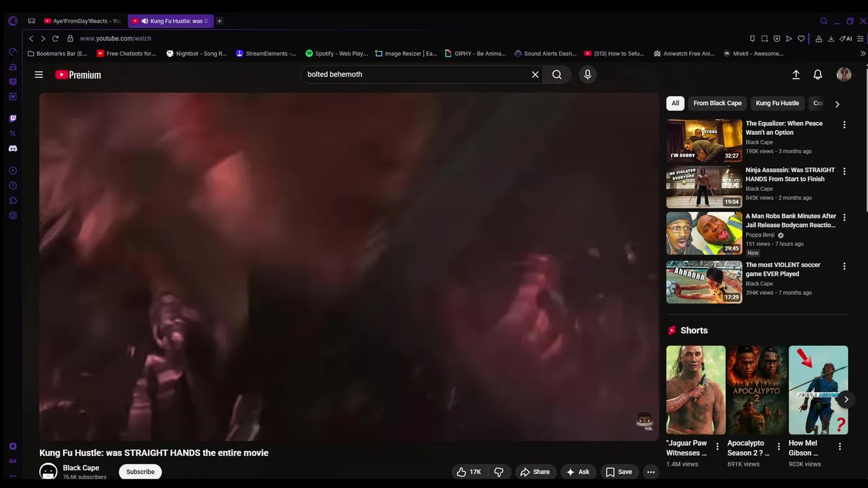Open options for Apocalypto Season 2 short

(778, 447)
